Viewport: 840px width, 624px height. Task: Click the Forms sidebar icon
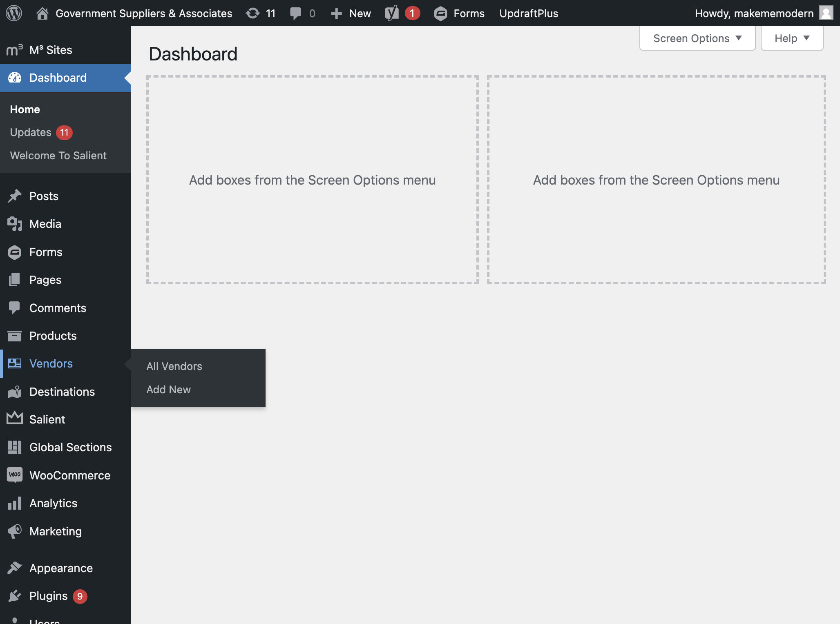coord(15,252)
